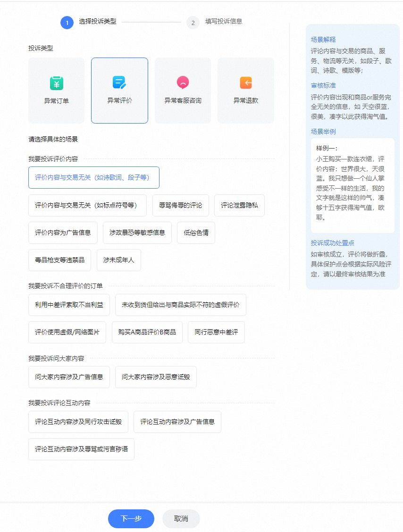Select the 毒品枪支等违禁品 option

tap(60, 260)
